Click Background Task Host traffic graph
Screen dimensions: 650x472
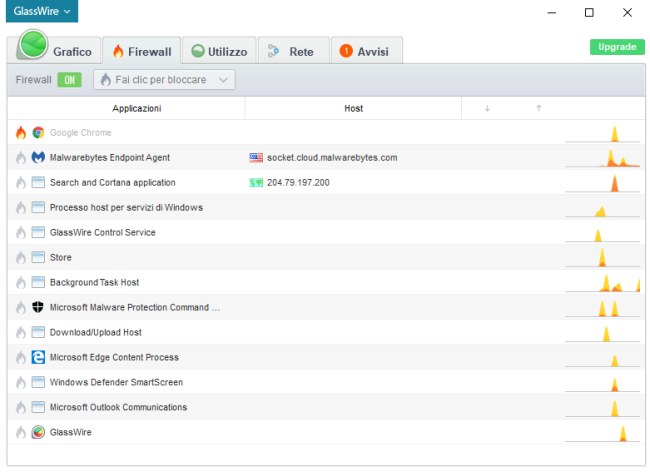click(602, 283)
